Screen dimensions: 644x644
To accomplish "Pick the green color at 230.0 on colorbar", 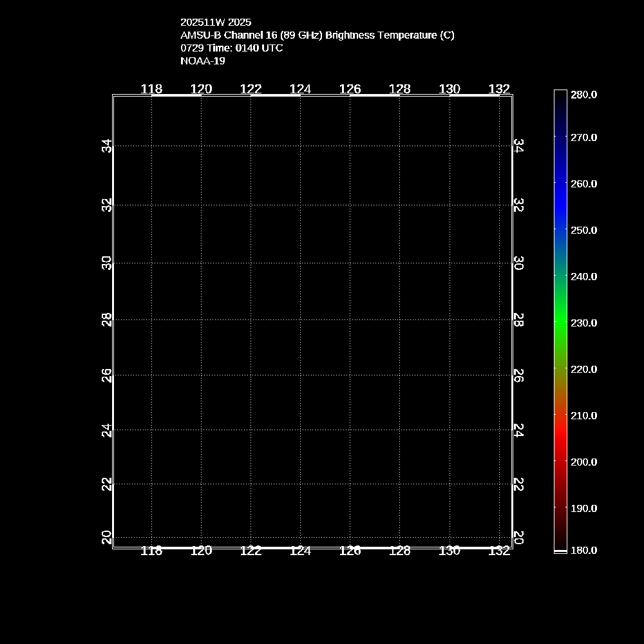I will pyautogui.click(x=560, y=323).
